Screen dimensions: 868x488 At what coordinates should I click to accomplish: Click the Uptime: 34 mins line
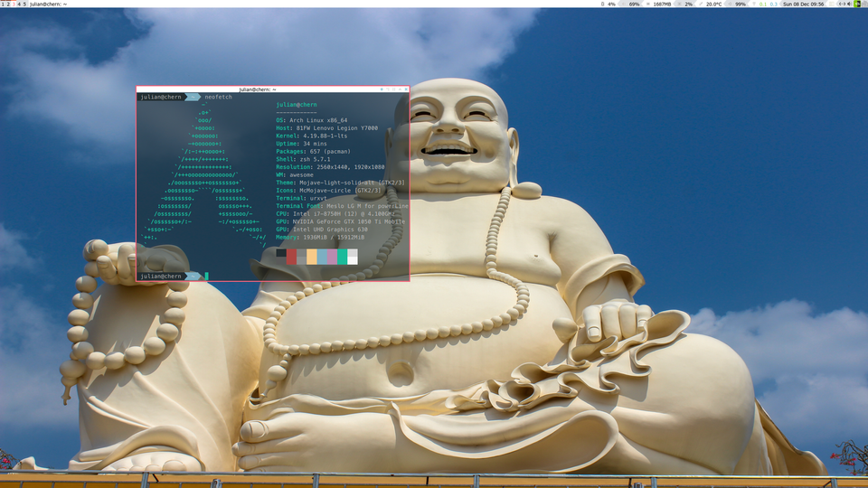click(x=301, y=144)
